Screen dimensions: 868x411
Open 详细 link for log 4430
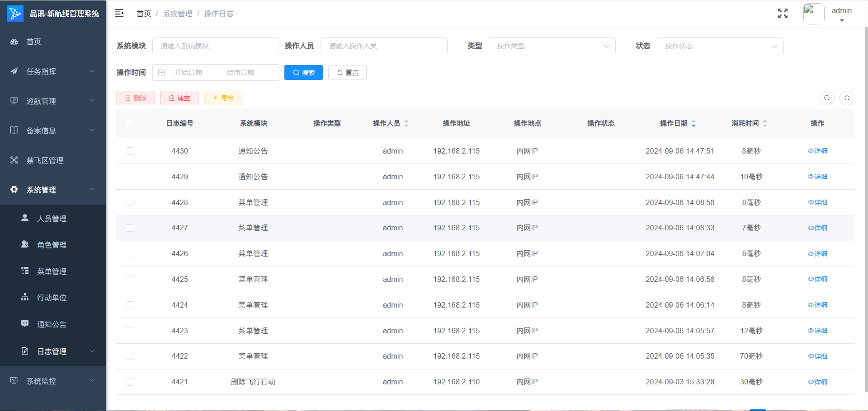(x=817, y=151)
